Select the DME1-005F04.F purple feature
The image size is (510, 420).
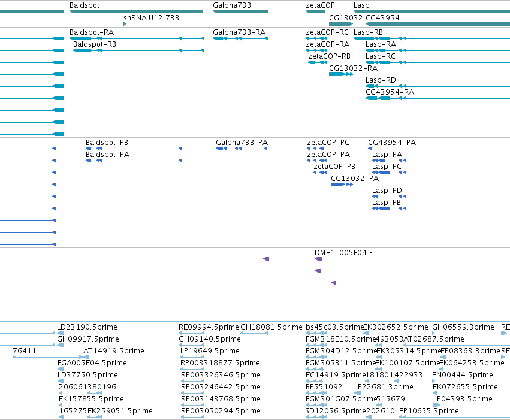coord(318,259)
